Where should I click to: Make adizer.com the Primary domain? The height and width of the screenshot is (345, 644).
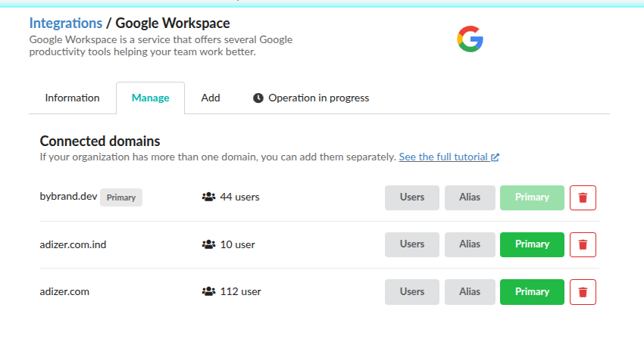point(532,292)
